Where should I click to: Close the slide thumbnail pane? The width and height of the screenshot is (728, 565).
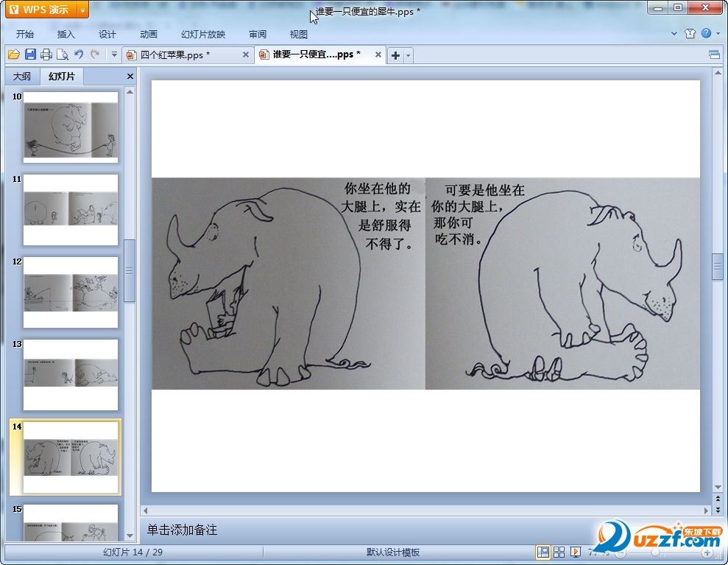pyautogui.click(x=130, y=76)
